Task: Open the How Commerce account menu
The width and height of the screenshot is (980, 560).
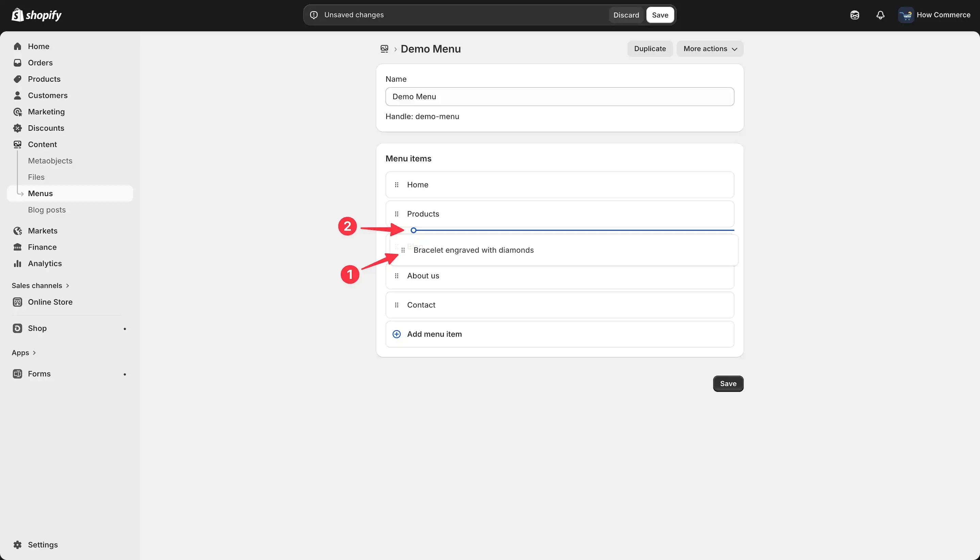Action: click(934, 15)
